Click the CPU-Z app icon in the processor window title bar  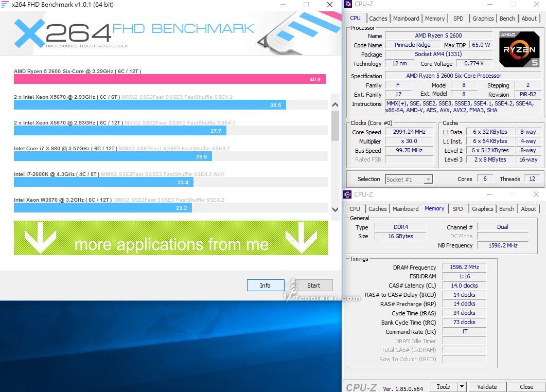tap(348, 4)
